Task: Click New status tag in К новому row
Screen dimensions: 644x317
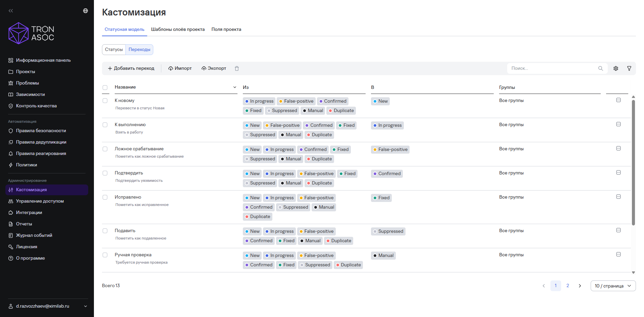Action: (380, 101)
